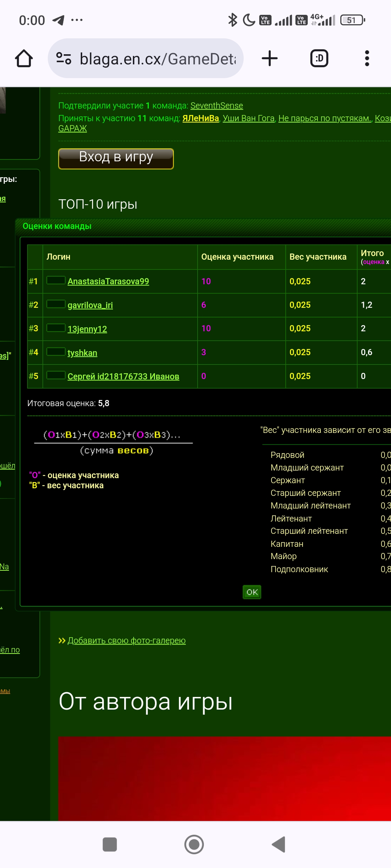Open the "Уши Ван Гога" team link

tap(249, 118)
